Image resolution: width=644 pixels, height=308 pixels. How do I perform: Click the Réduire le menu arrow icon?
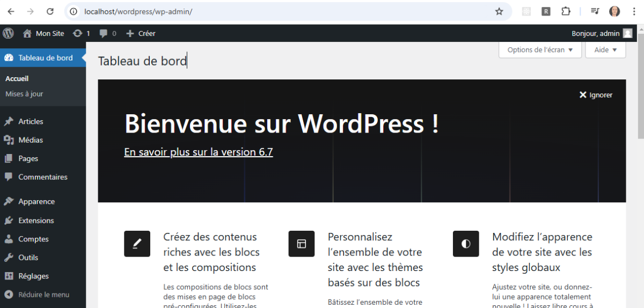coord(9,295)
